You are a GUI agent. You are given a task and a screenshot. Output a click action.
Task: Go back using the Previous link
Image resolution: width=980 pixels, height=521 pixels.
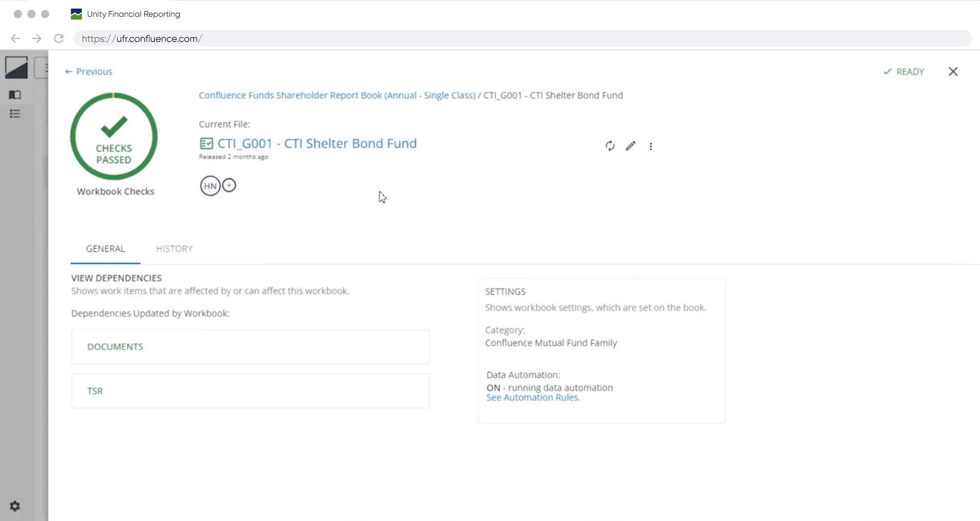89,72
